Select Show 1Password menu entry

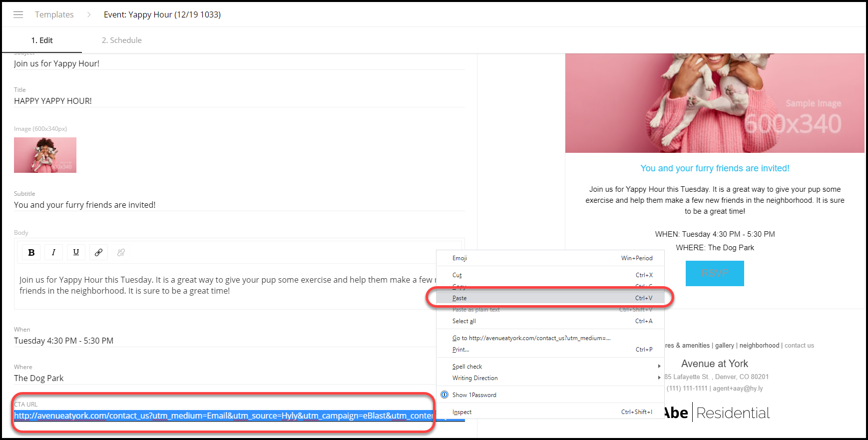(550, 395)
